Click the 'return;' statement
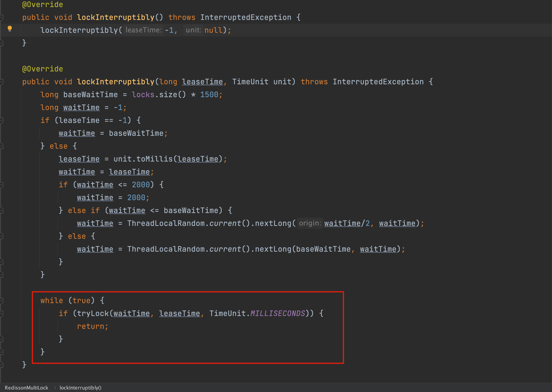This screenshot has width=552, height=392. [x=92, y=326]
